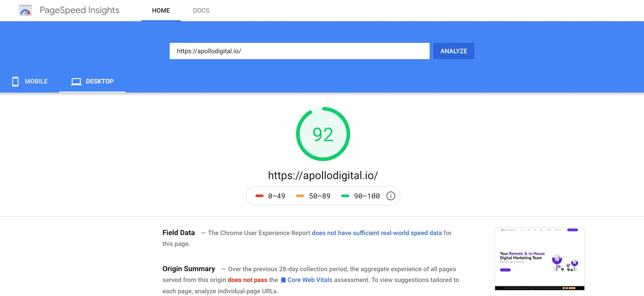Switch to the MOBILE tab
Image resolution: width=644 pixels, height=296 pixels.
(30, 81)
